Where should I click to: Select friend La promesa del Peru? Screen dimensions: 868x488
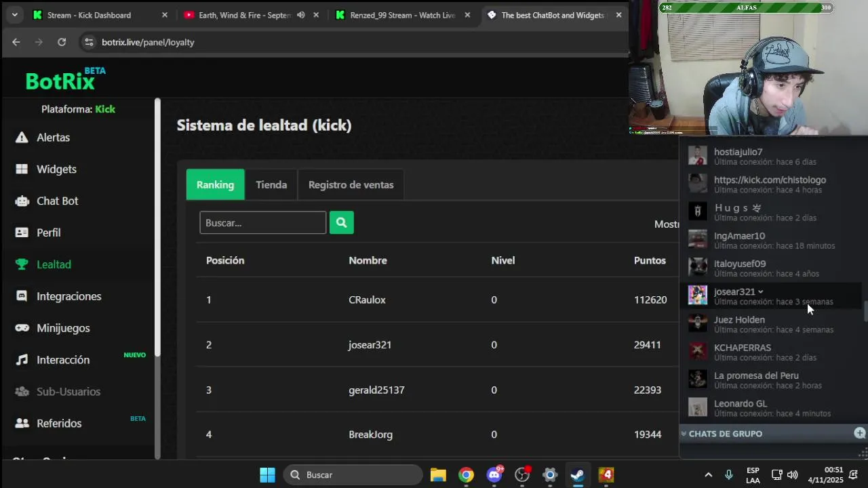click(770, 380)
